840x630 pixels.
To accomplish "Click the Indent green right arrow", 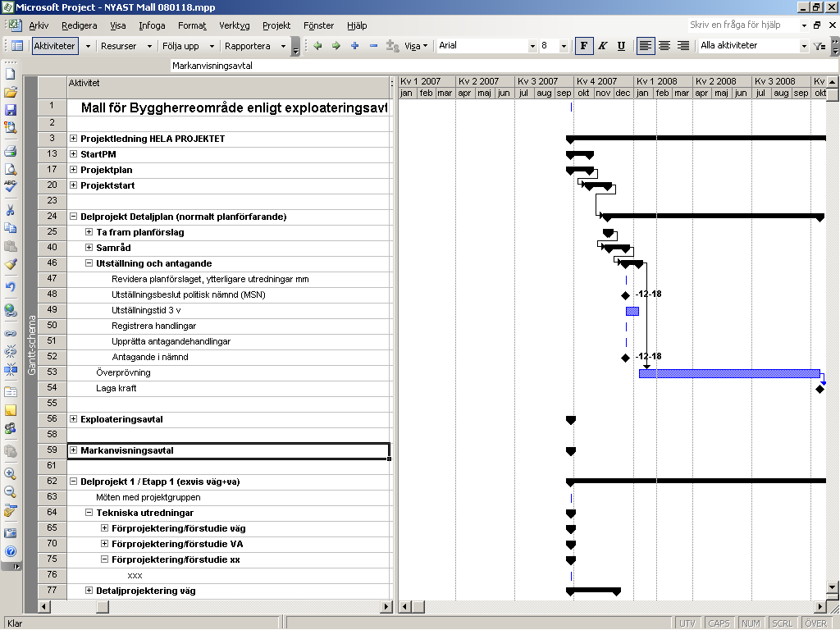I will 336,46.
